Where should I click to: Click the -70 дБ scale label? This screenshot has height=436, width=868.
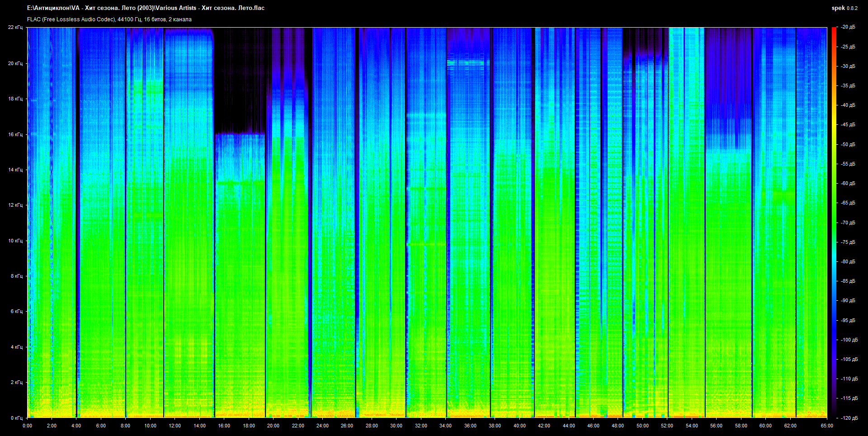coord(848,223)
